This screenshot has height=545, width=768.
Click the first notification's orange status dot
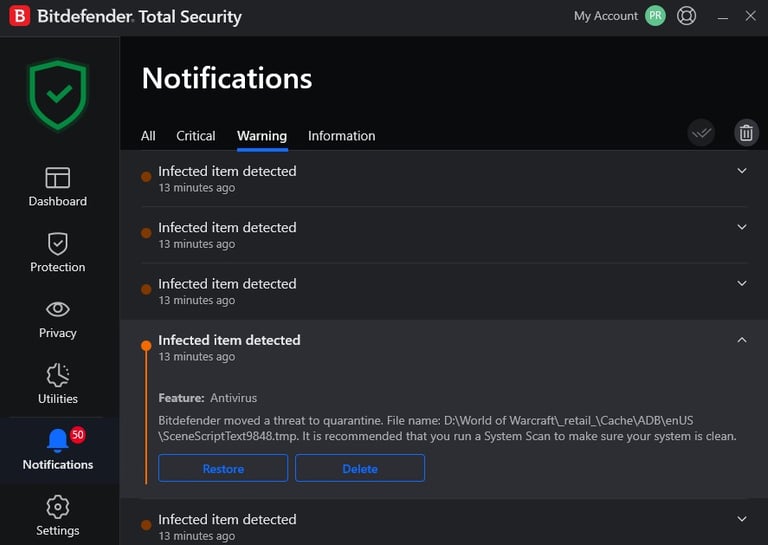(146, 177)
